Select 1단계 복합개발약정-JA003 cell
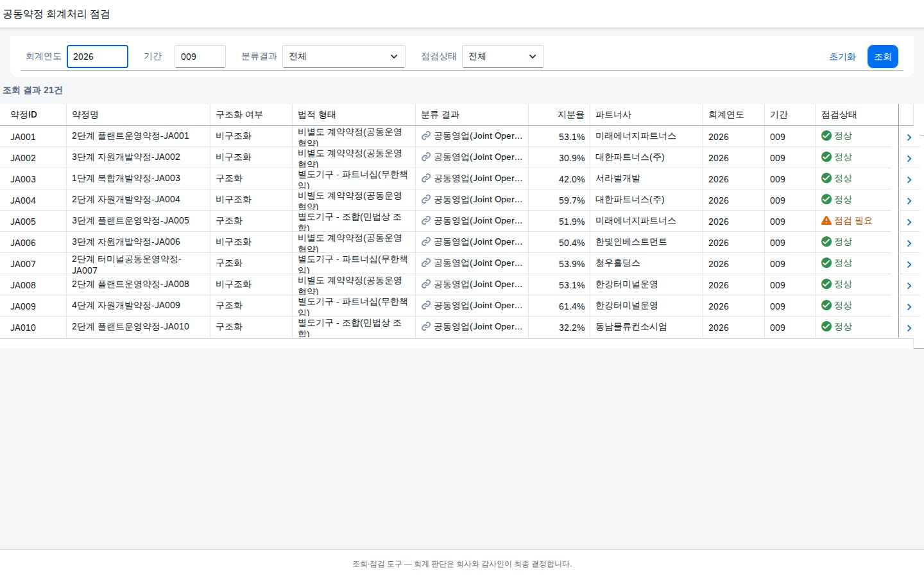 pyautogui.click(x=138, y=179)
